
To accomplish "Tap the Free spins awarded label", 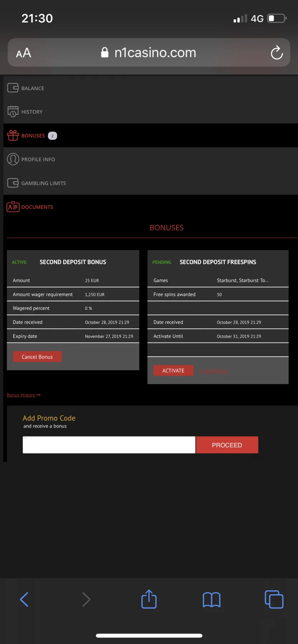I will click(174, 294).
